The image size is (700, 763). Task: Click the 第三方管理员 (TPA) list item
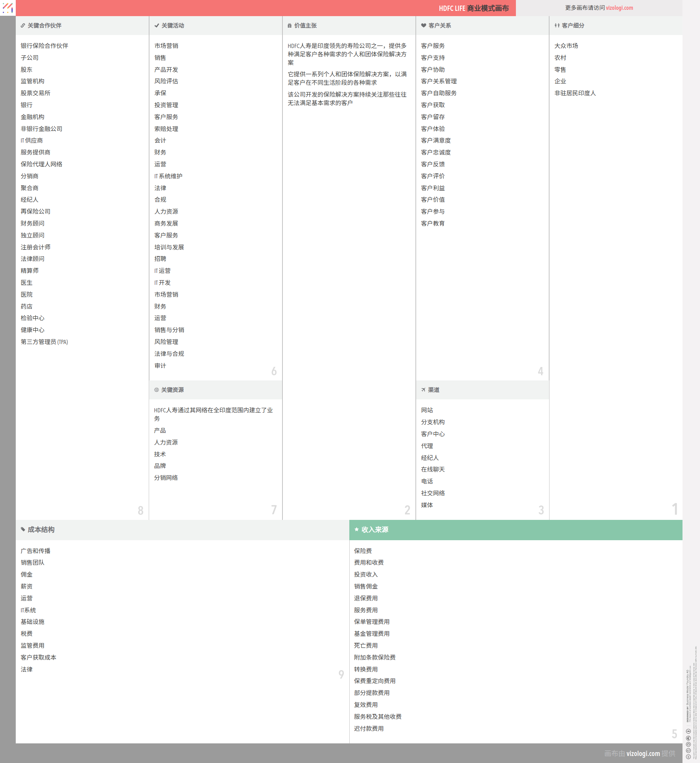[x=44, y=342]
